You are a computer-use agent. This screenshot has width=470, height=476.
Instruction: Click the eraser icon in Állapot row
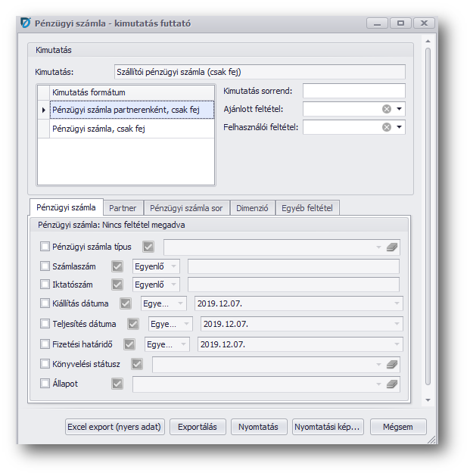391,384
